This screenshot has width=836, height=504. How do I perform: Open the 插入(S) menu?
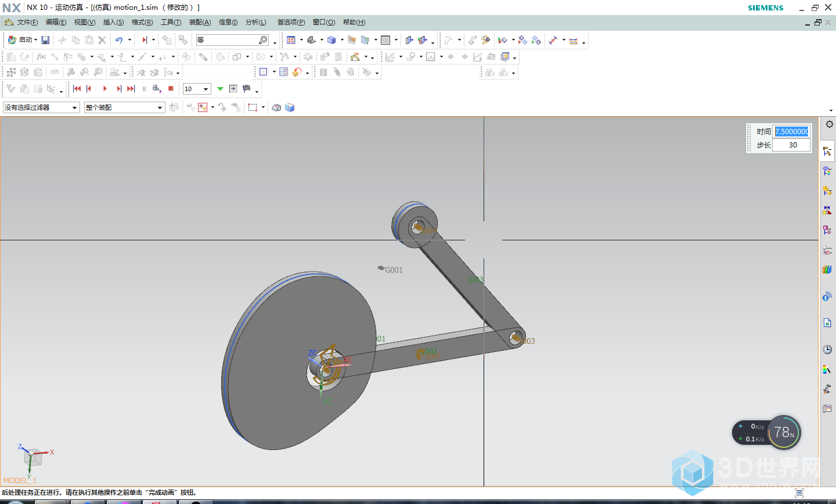point(113,22)
